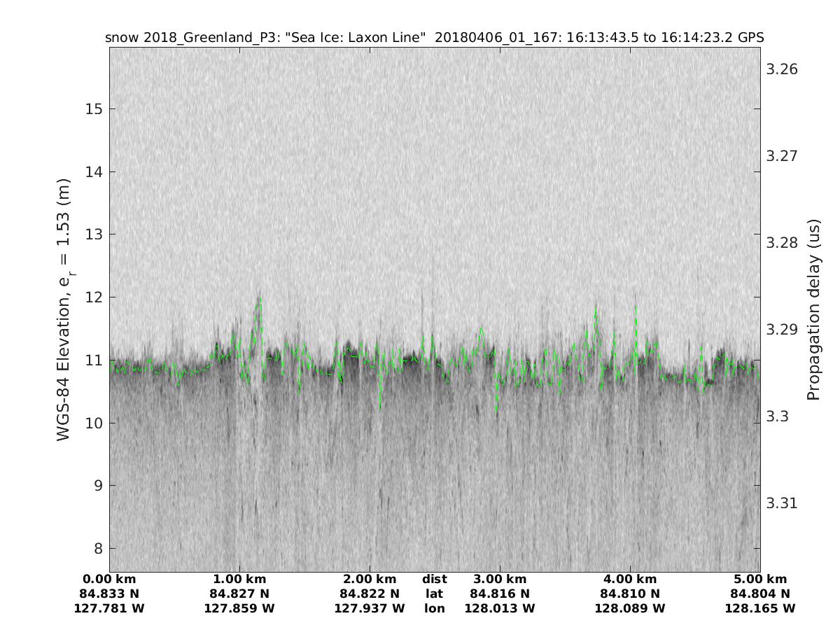Select the "84.804 N" latitude label
The image size is (840, 630).
(x=760, y=594)
